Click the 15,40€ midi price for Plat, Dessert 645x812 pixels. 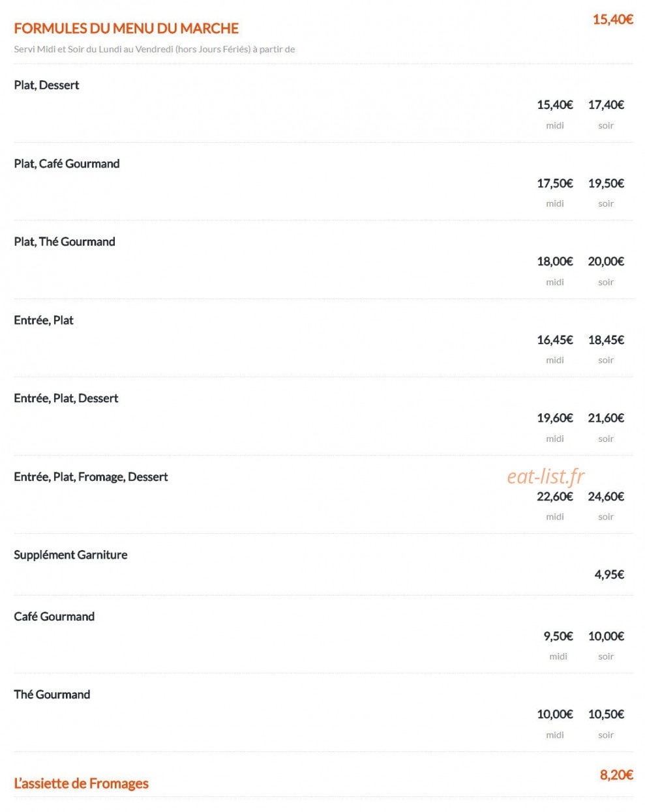coord(555,104)
